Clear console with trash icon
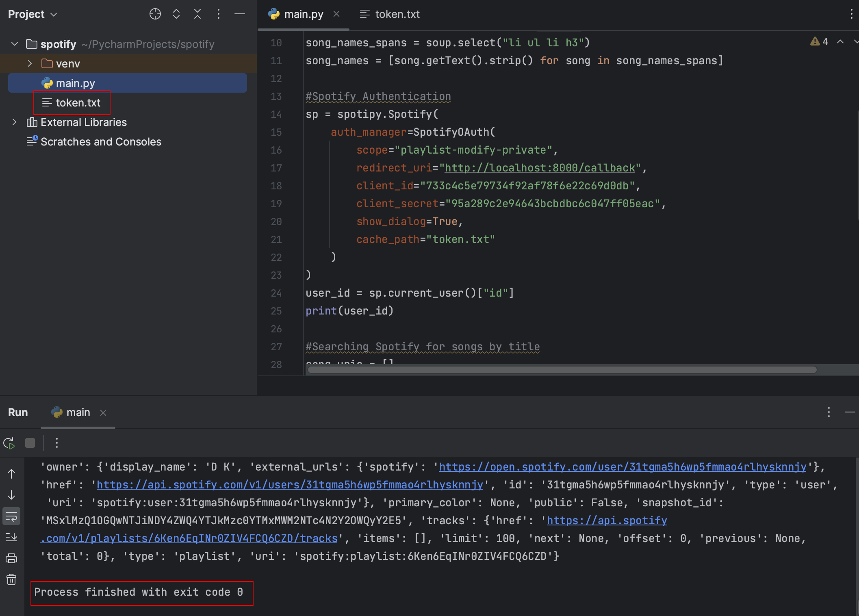 pyautogui.click(x=11, y=579)
